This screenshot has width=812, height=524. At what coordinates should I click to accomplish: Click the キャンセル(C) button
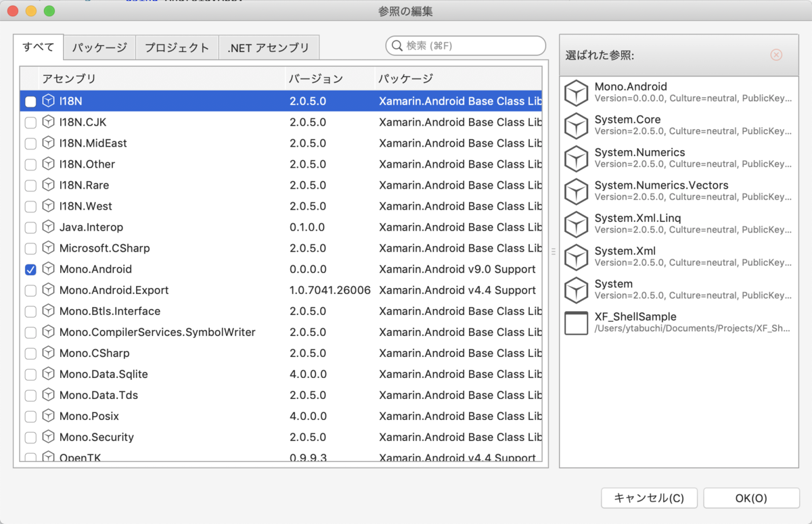[x=649, y=498]
